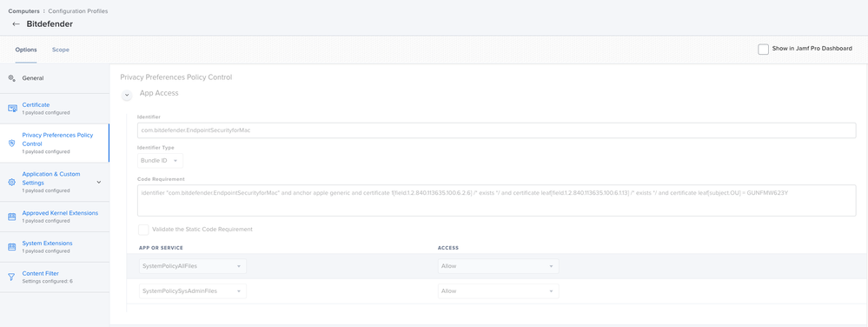Click the Content Filter funnel icon

pyautogui.click(x=11, y=277)
